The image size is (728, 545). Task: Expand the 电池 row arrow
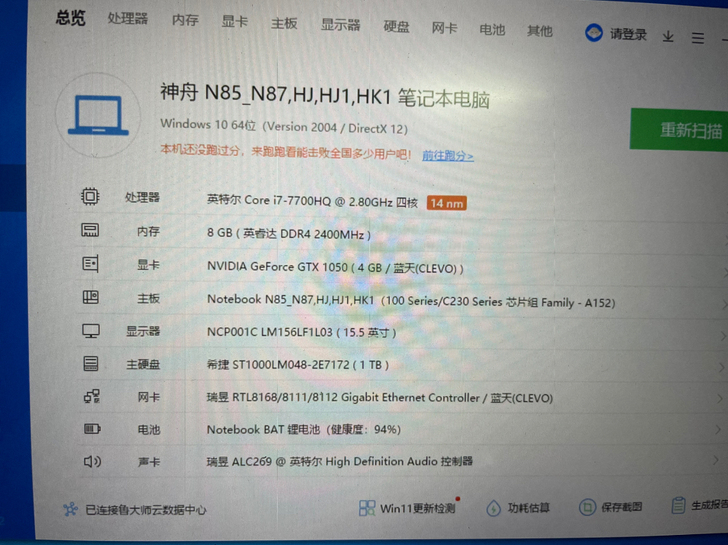[x=718, y=430]
